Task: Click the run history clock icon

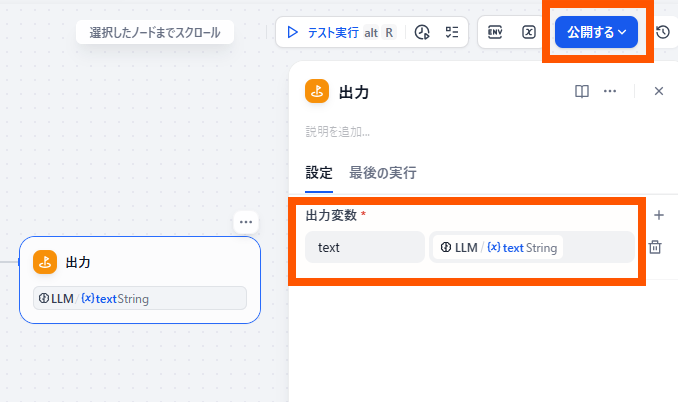Action: [x=422, y=32]
